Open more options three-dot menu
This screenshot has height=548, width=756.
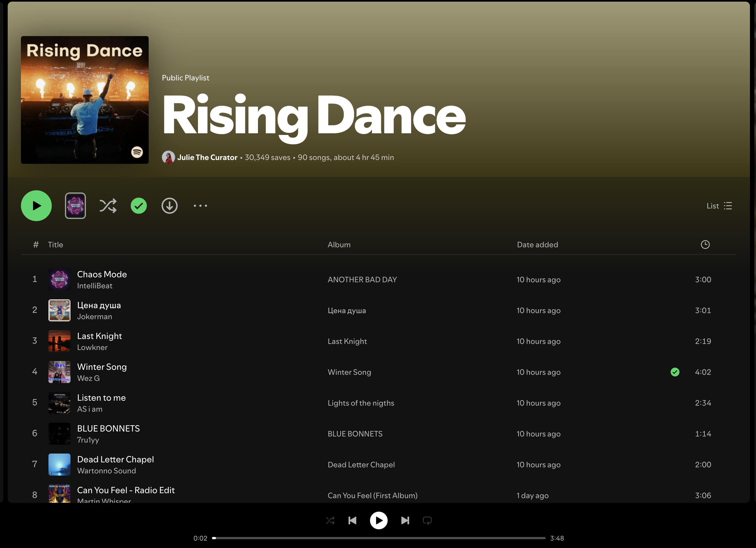(200, 206)
